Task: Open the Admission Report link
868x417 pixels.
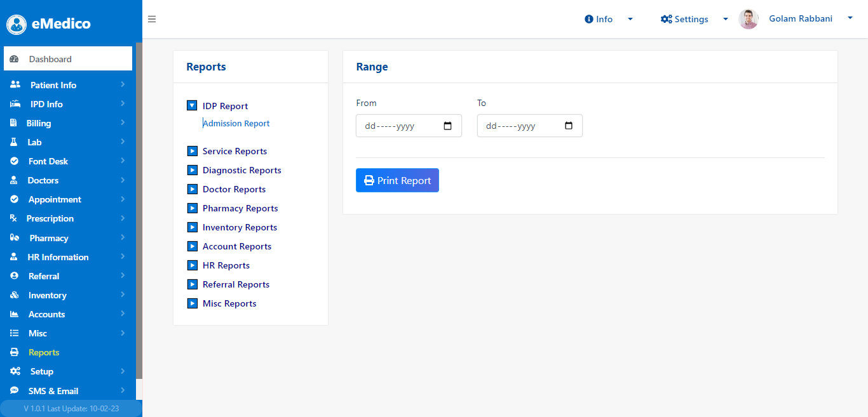Action: click(x=236, y=124)
